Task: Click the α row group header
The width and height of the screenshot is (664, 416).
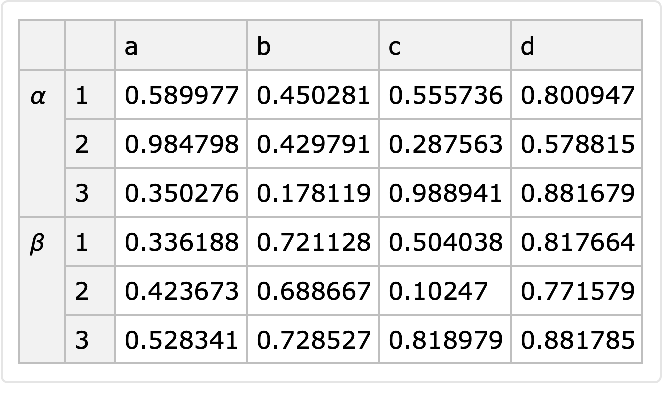Action: pos(40,97)
